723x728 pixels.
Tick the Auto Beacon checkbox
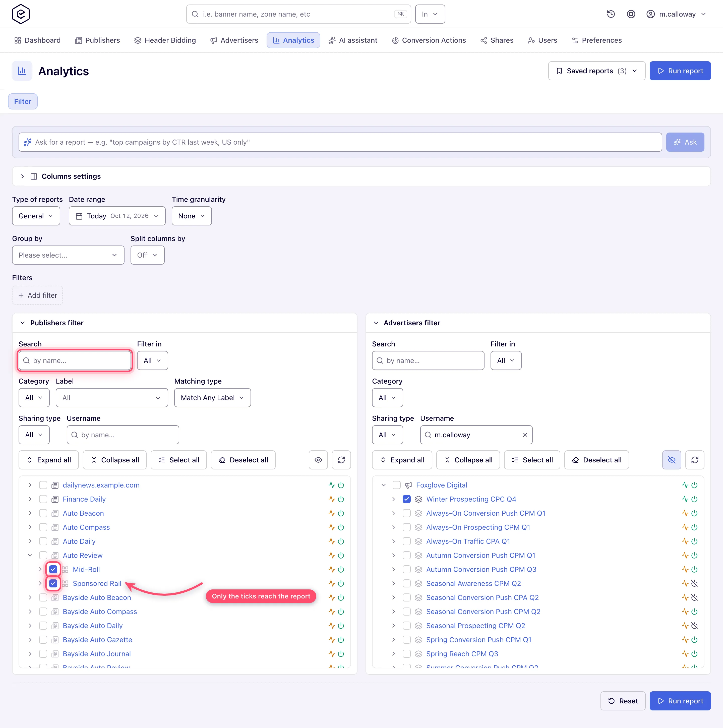(43, 513)
